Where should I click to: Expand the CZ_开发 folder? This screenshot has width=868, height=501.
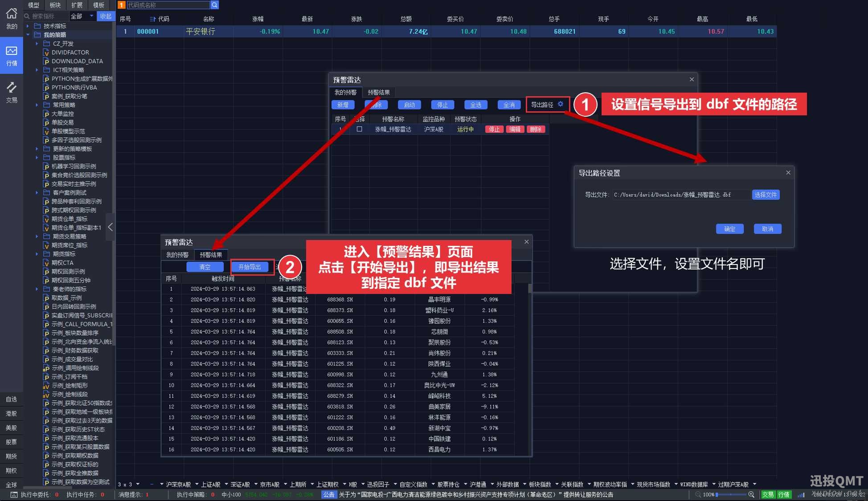click(37, 44)
